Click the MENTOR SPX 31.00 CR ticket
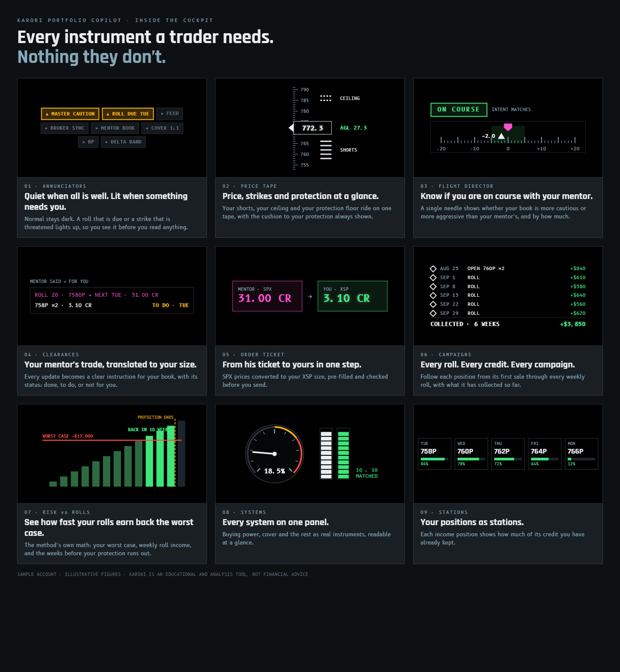This screenshot has width=620, height=672. [267, 296]
